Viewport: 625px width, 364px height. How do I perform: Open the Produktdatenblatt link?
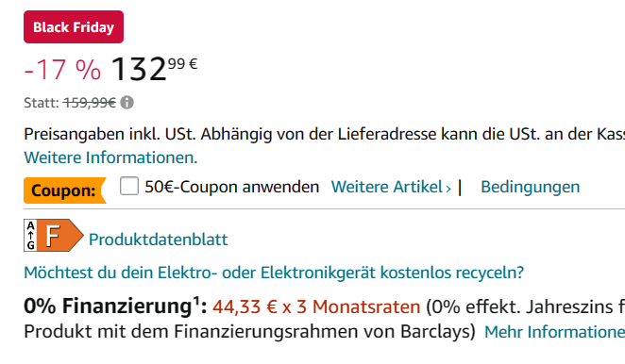[x=159, y=240]
